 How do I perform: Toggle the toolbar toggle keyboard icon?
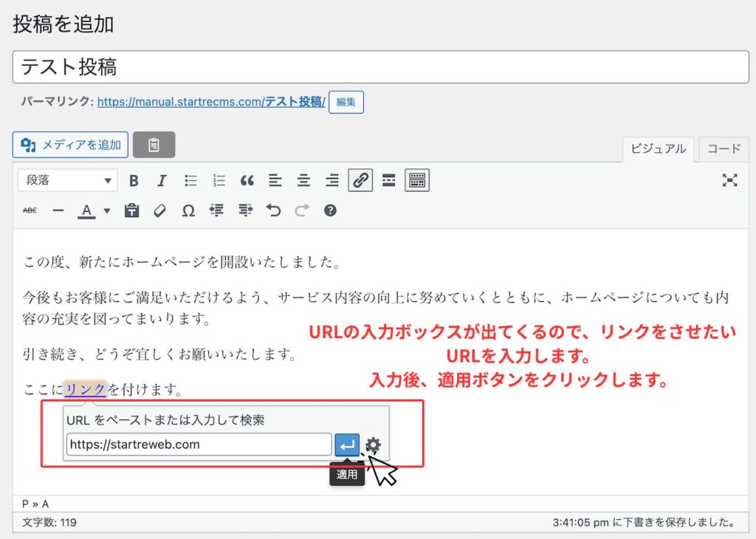417,180
